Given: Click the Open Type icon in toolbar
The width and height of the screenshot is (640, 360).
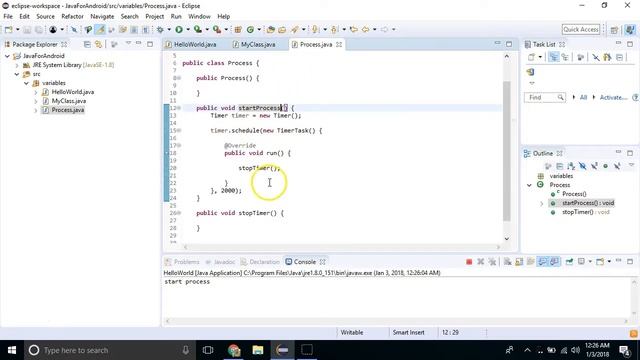Looking at the screenshot, I should (271, 29).
